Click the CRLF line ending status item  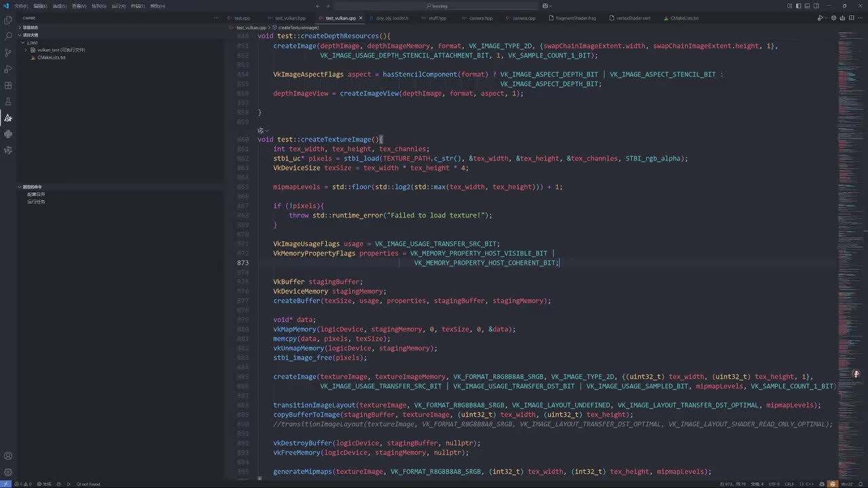click(789, 484)
